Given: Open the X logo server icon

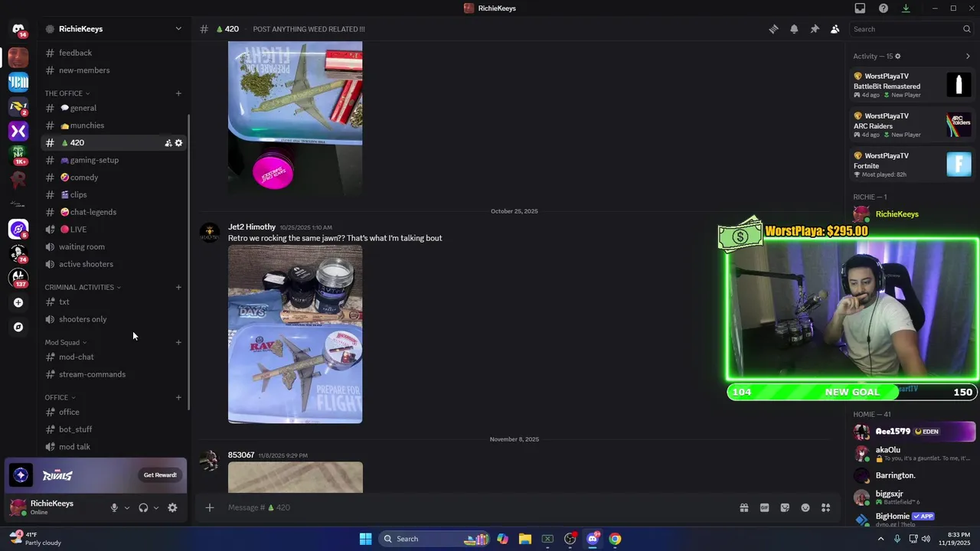Looking at the screenshot, I should click(18, 131).
